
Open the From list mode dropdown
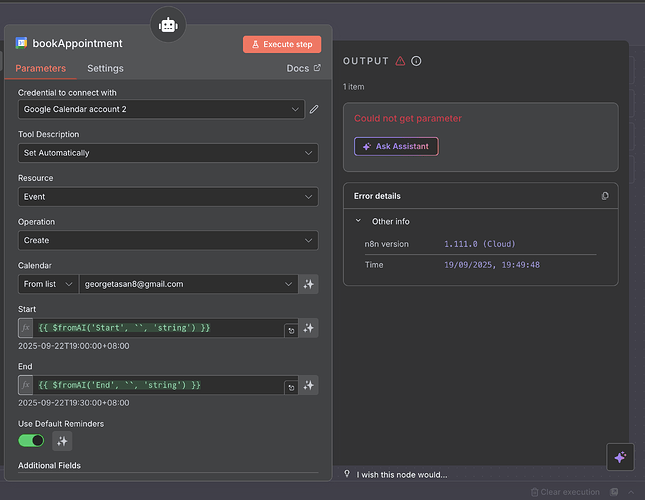click(48, 284)
